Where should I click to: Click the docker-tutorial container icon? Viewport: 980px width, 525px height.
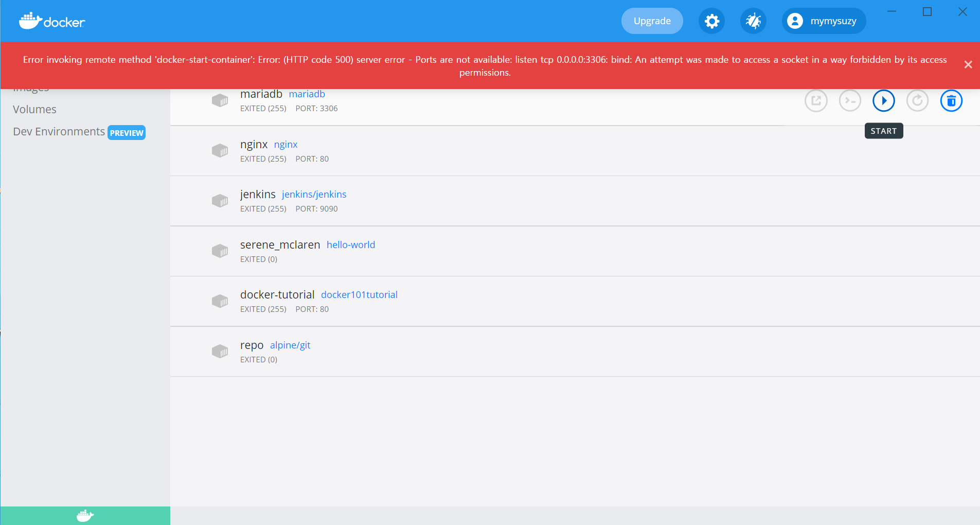[220, 301]
